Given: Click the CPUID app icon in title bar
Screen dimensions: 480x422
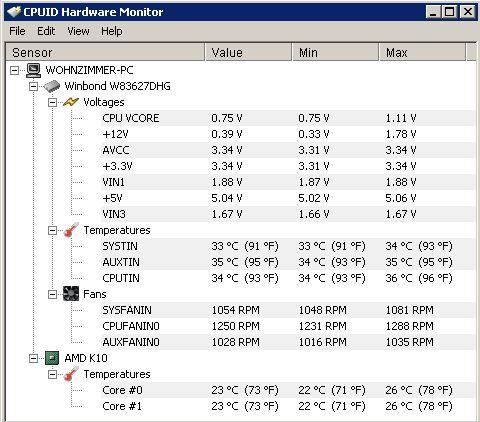Looking at the screenshot, I should [14, 12].
